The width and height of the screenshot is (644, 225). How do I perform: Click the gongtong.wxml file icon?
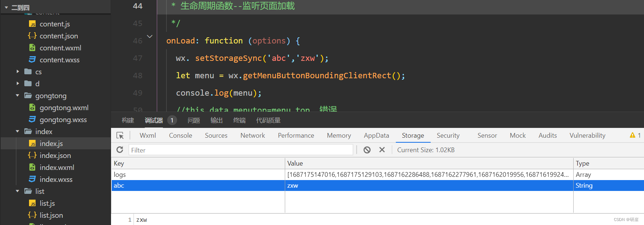[x=32, y=108]
